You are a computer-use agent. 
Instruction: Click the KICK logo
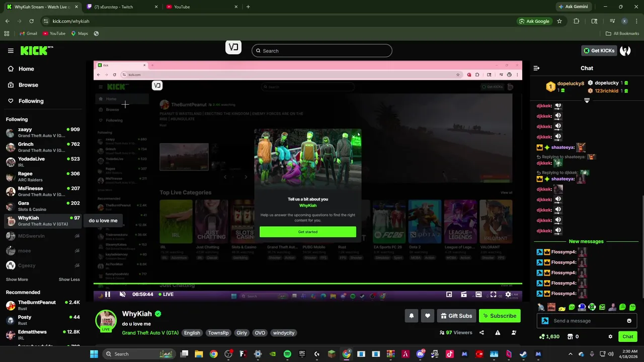37,50
